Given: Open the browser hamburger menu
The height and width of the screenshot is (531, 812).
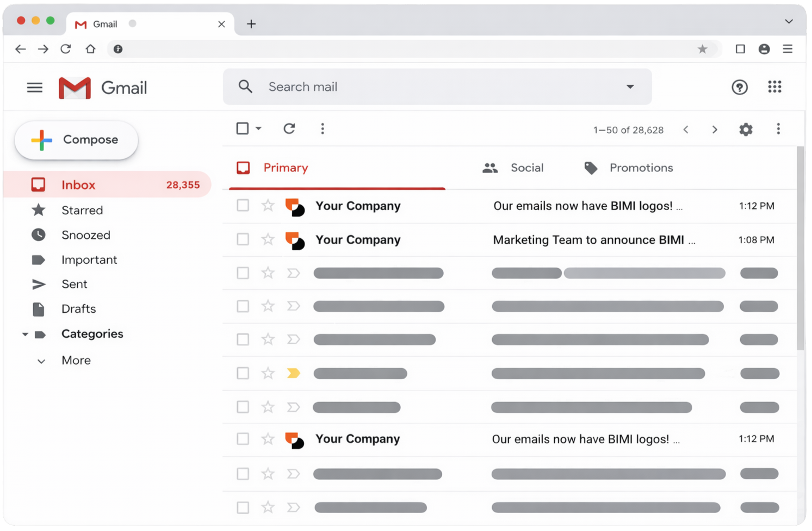Looking at the screenshot, I should coord(788,49).
